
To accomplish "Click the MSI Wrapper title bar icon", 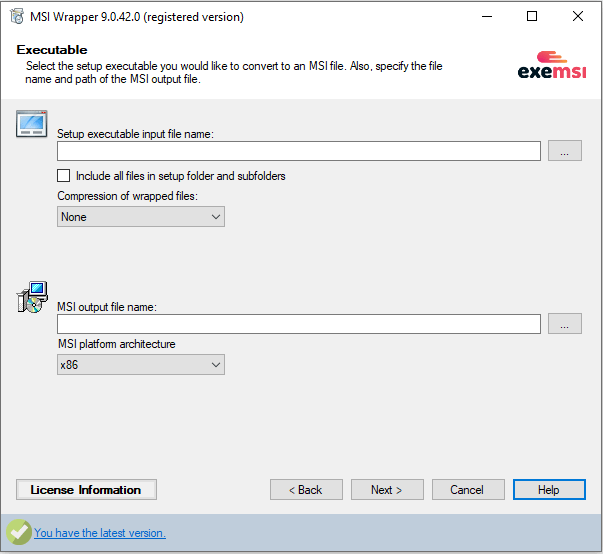I will (x=16, y=17).
